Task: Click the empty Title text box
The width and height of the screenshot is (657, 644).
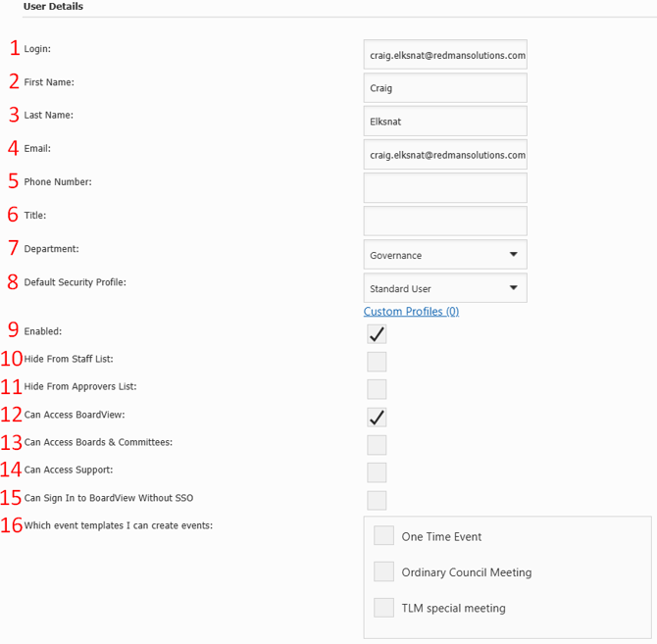Action: (444, 222)
